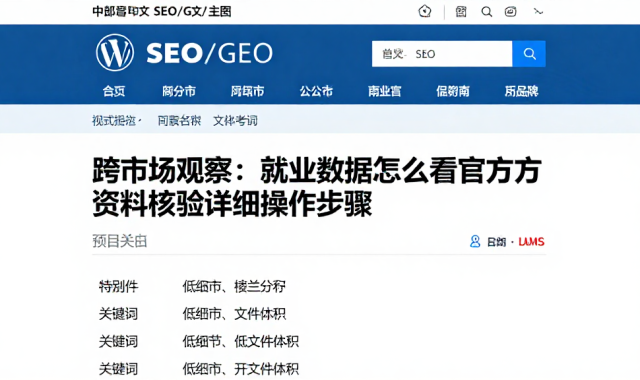This screenshot has height=380, width=640.
Task: Click the article title 跨市场观察
Action: point(317,187)
